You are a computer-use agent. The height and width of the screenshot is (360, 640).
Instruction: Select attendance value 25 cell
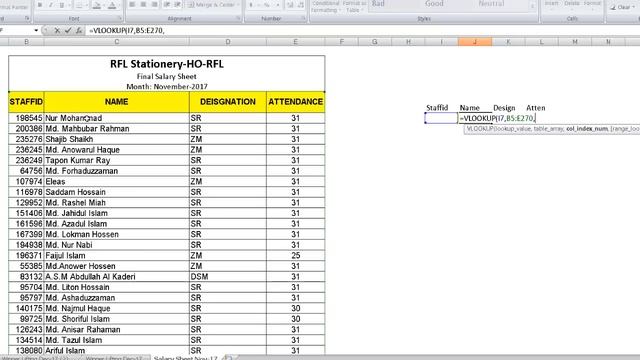(296, 256)
